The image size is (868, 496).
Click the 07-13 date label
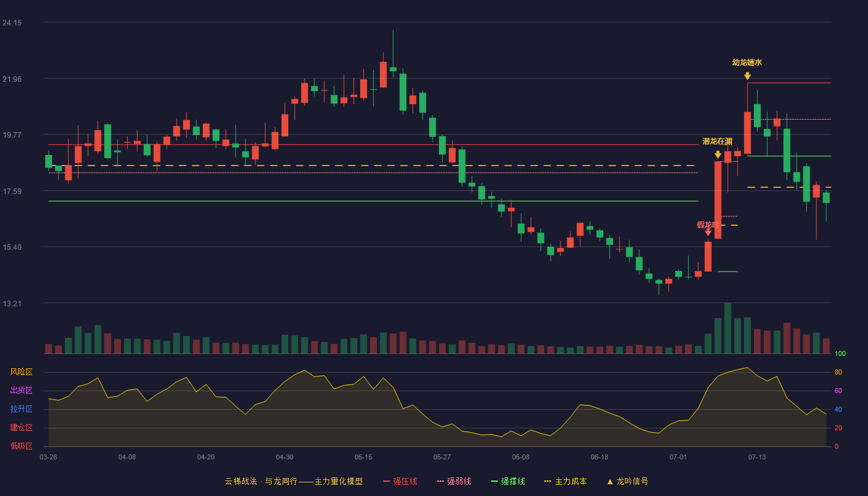coord(757,457)
